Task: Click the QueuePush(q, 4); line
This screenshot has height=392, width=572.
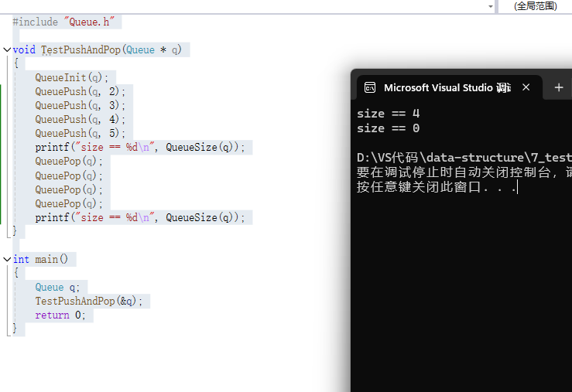Action: (80, 120)
